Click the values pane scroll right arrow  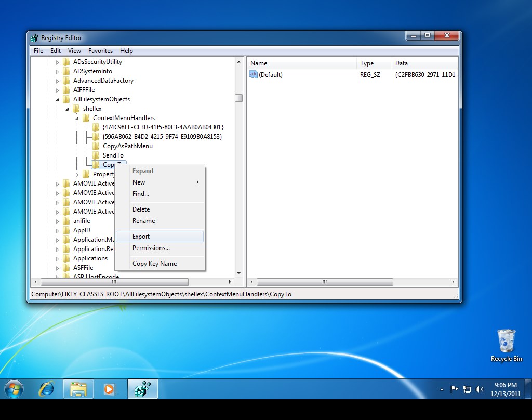pos(453,282)
